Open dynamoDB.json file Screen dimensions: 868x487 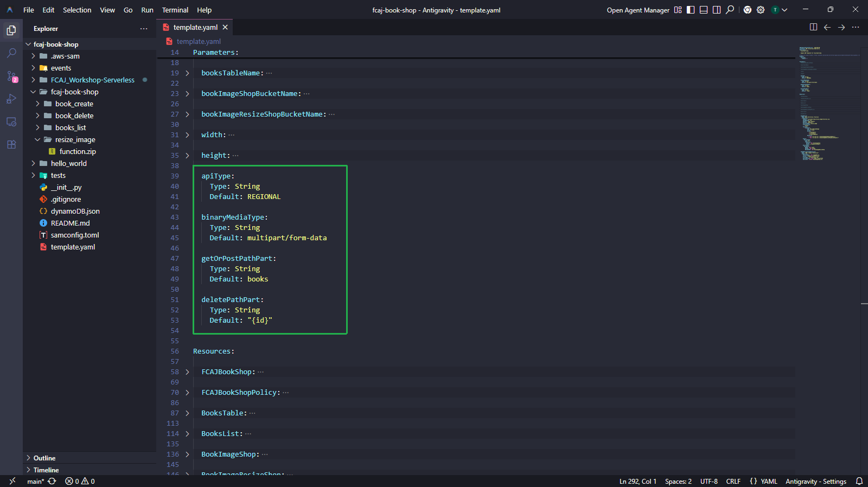[75, 211]
